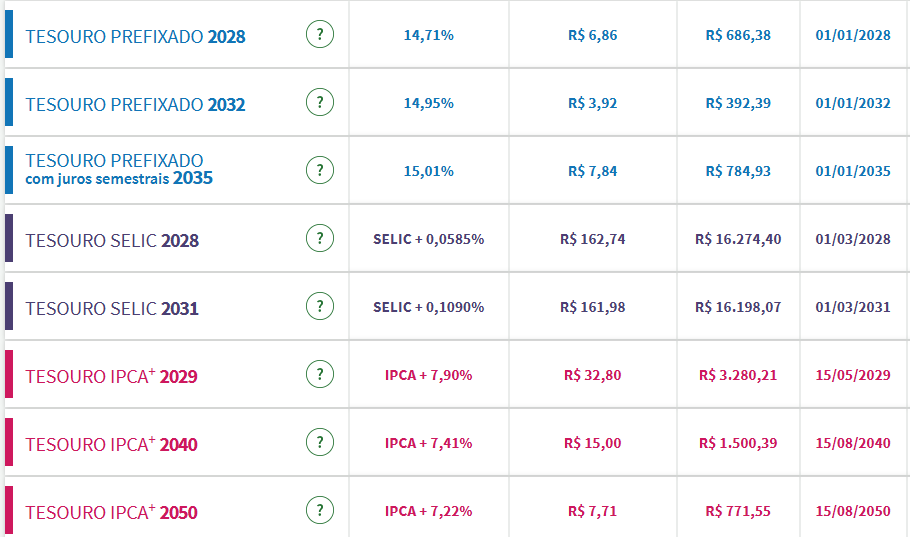This screenshot has width=910, height=537.
Task: Click minimum investment R$ 7,71
Action: (593, 511)
